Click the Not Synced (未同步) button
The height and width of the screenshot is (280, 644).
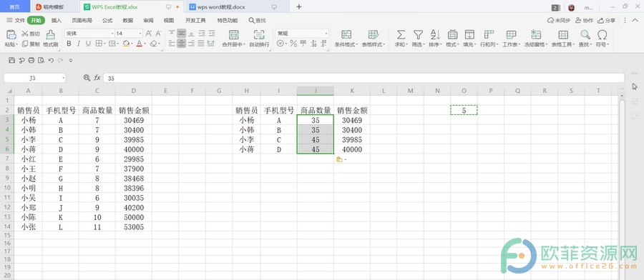(x=559, y=20)
